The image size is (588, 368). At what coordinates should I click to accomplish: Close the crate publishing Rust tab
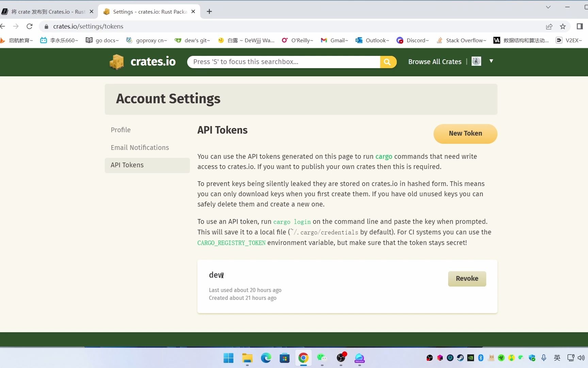(91, 12)
